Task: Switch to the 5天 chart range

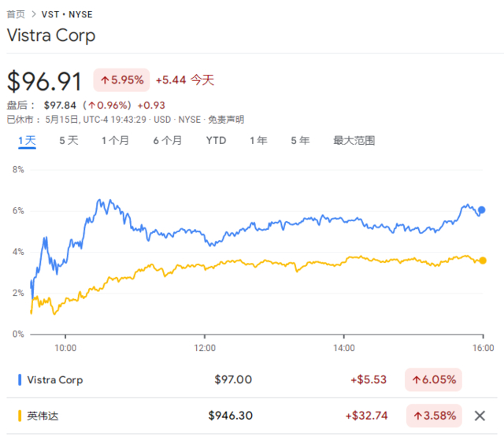Action: [x=69, y=141]
